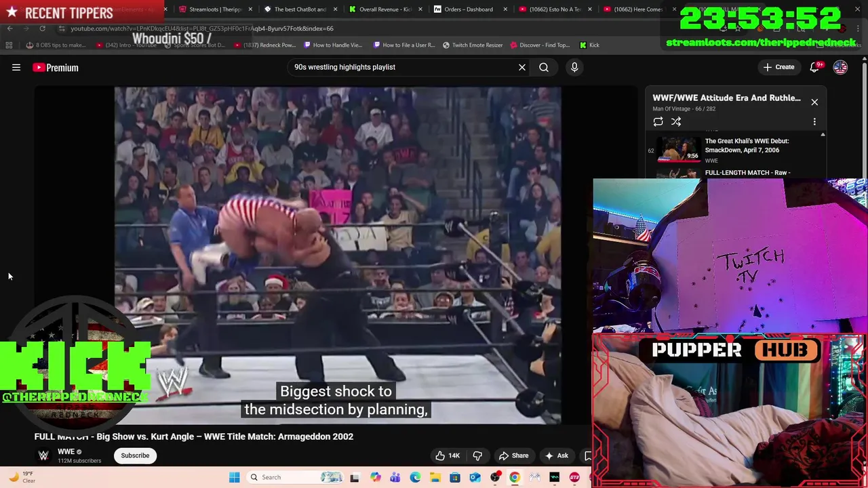Open OBS icon with red dot
This screenshot has height=488, width=868.
pos(495,477)
